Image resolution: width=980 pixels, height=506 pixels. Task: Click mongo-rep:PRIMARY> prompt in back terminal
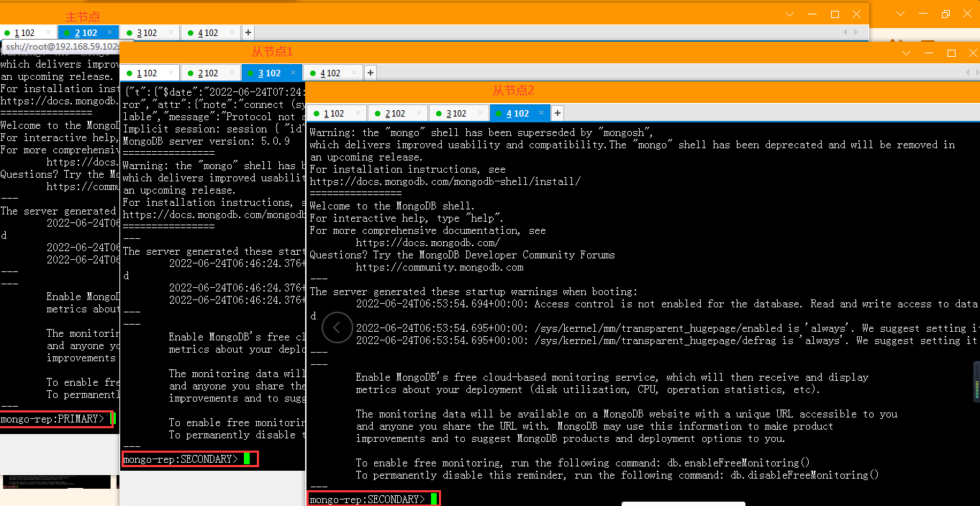52,419
